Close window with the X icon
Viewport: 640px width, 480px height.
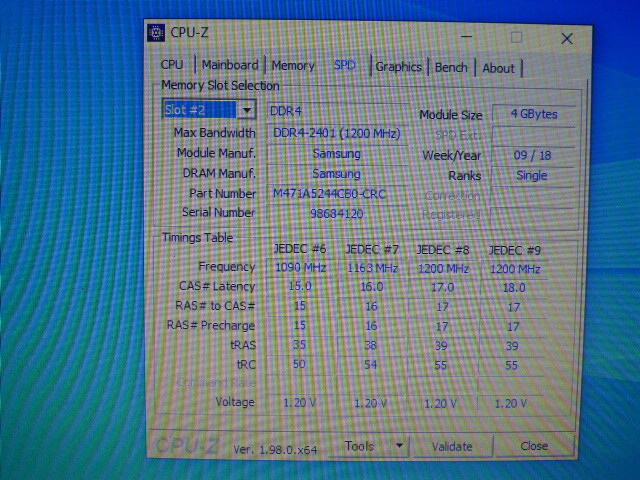[567, 39]
